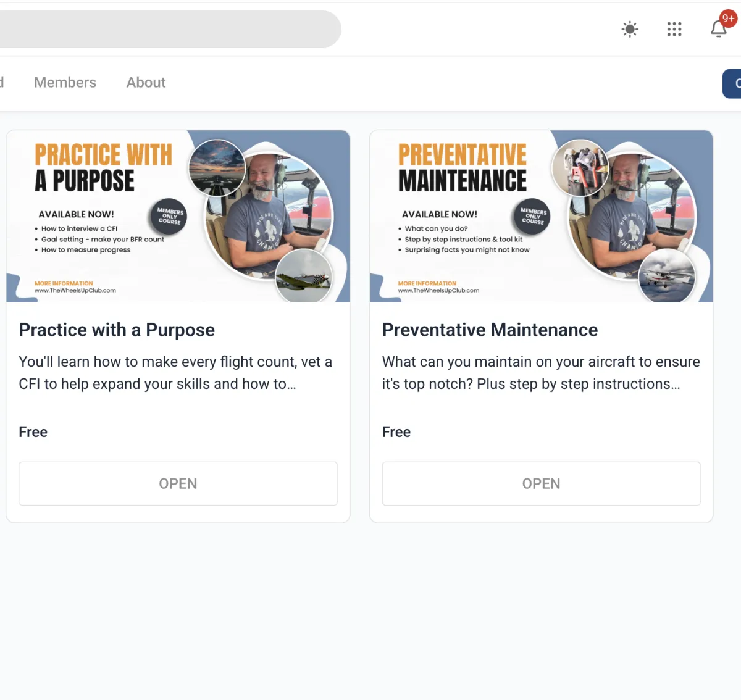741x700 pixels.
Task: Open the apps grid menu icon
Action: coord(674,29)
